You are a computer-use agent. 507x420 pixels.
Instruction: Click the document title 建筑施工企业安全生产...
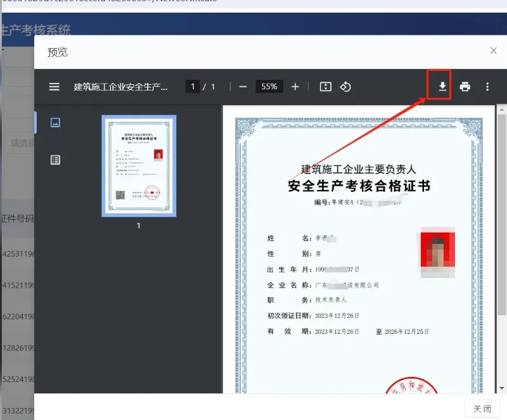point(120,87)
